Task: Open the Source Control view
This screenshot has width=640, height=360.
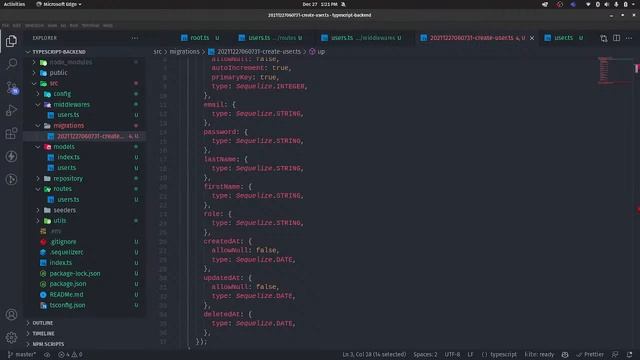Action: [x=12, y=87]
